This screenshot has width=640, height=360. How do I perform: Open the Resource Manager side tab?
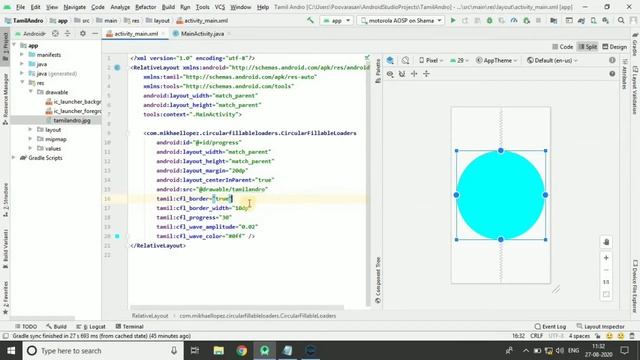tap(5, 98)
